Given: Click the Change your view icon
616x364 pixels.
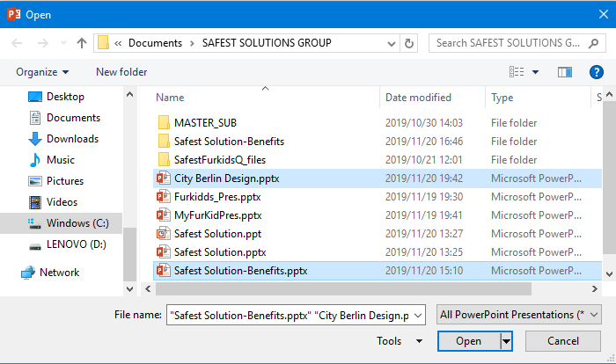Looking at the screenshot, I should point(517,72).
